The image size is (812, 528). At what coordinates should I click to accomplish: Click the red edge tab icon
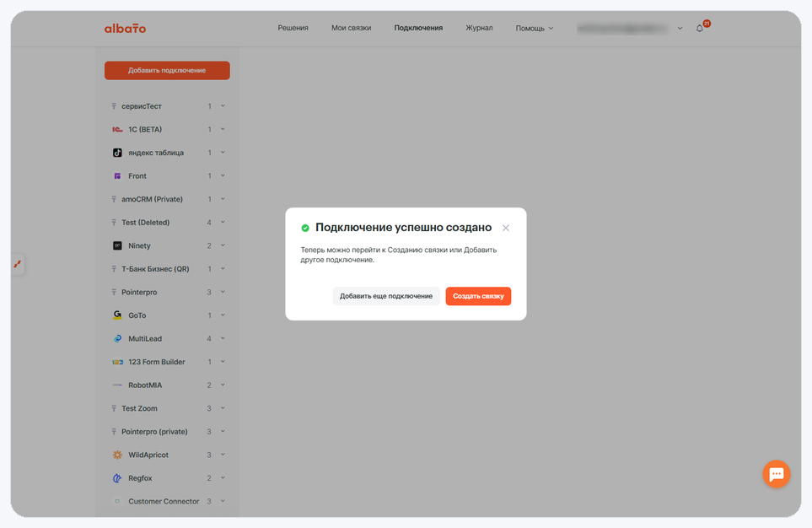(x=18, y=264)
